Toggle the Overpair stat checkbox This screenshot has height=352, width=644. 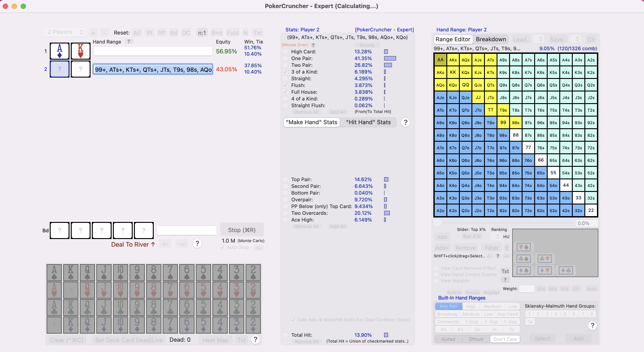click(285, 200)
